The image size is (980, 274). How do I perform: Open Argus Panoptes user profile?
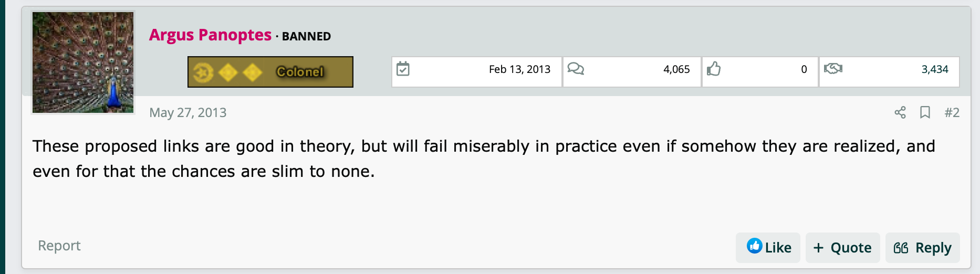pos(210,35)
